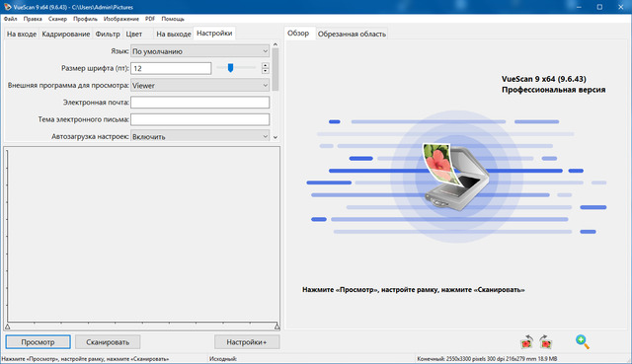Open the Правка menu
Image resolution: width=632 pixels, height=364 pixels.
(33, 19)
